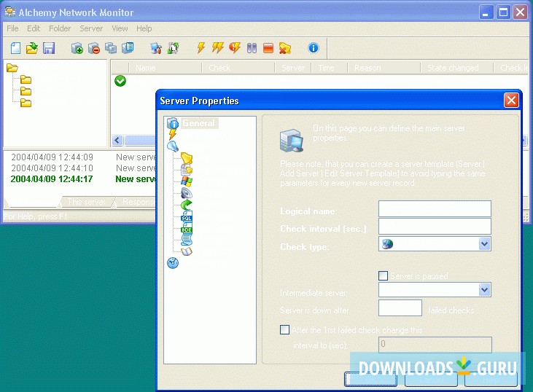
Task: Open the File menu
Action: click(12, 28)
